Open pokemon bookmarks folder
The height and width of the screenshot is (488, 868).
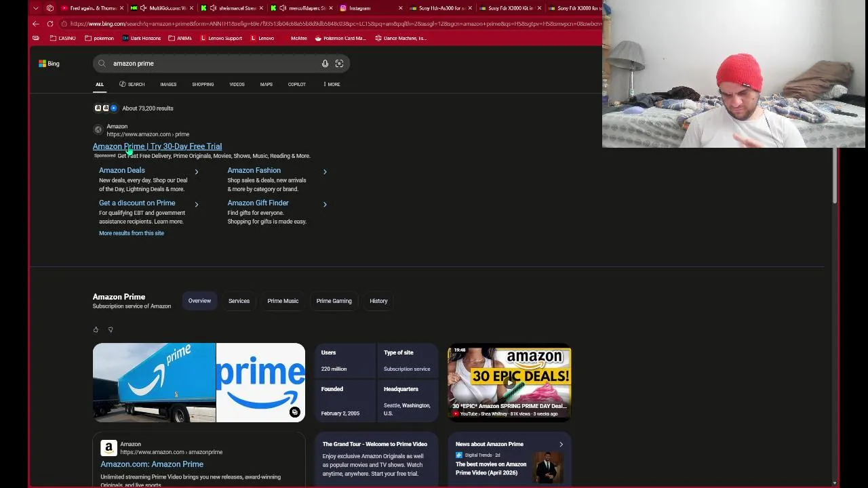coord(100,38)
